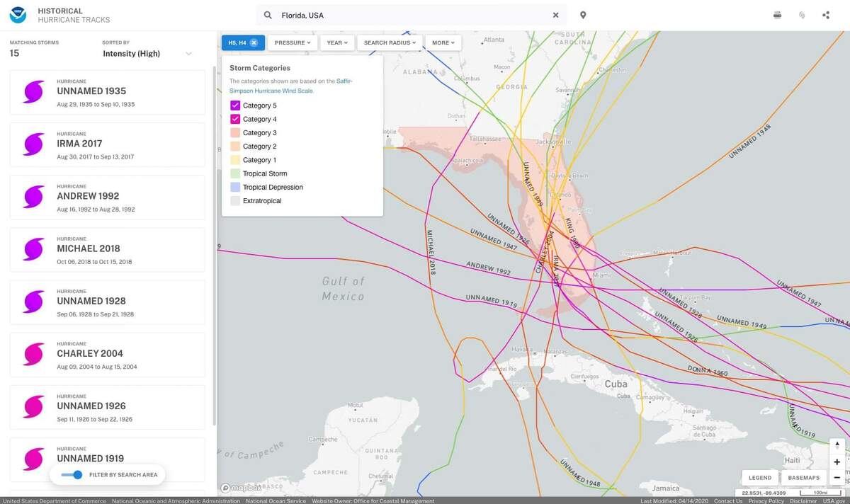The width and height of the screenshot is (850, 504).
Task: Open National Oceanic and Atmospheric Administration link
Action: pyautogui.click(x=176, y=500)
